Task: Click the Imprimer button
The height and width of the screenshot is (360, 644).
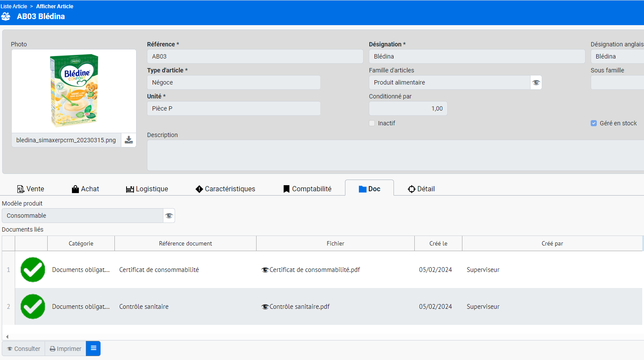Action: pyautogui.click(x=65, y=349)
